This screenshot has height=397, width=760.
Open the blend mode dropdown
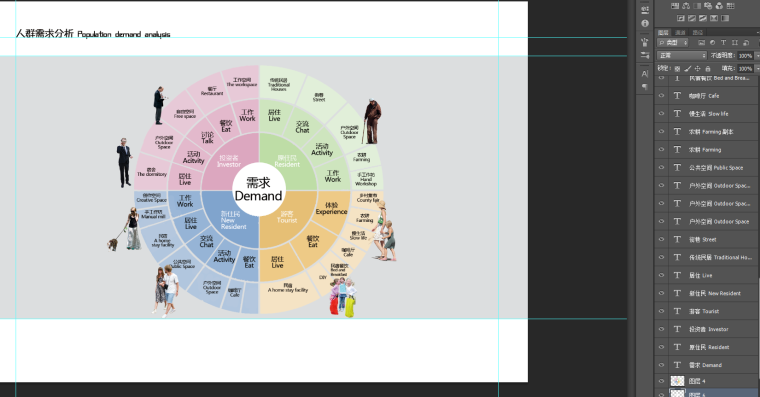(x=682, y=55)
